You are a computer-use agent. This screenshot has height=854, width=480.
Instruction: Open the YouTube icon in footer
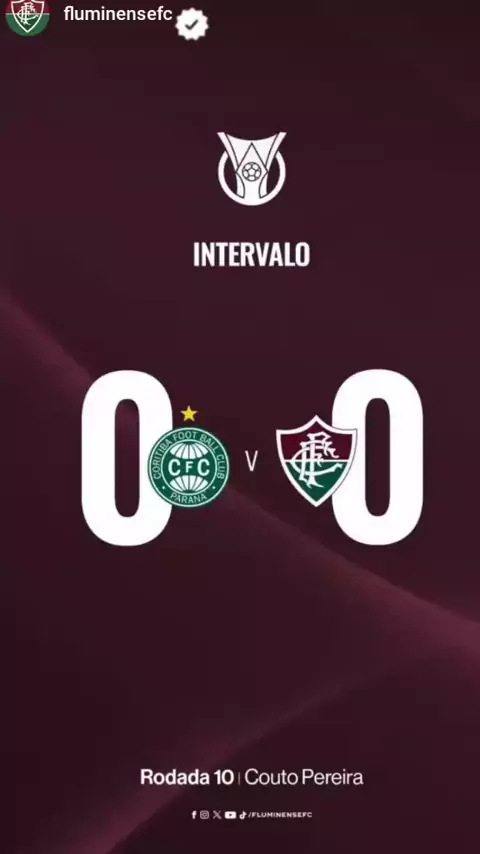click(230, 815)
